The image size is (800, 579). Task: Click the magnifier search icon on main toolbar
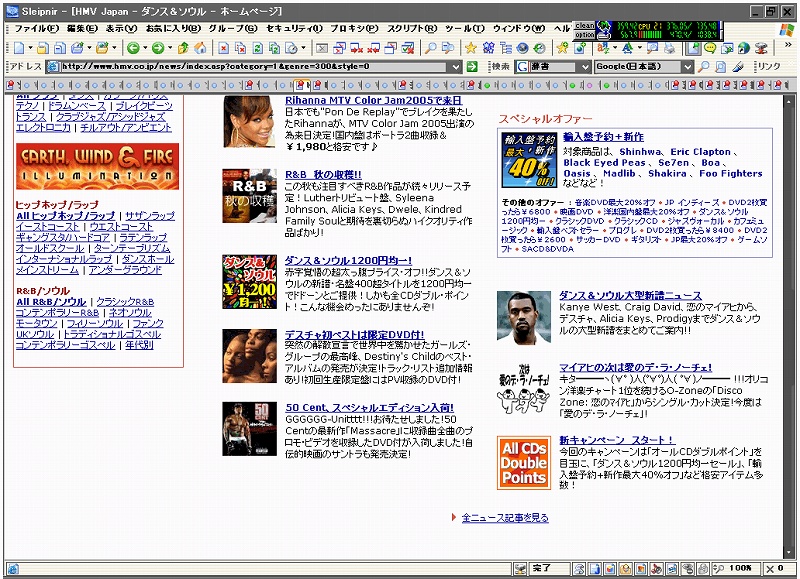pyautogui.click(x=431, y=48)
